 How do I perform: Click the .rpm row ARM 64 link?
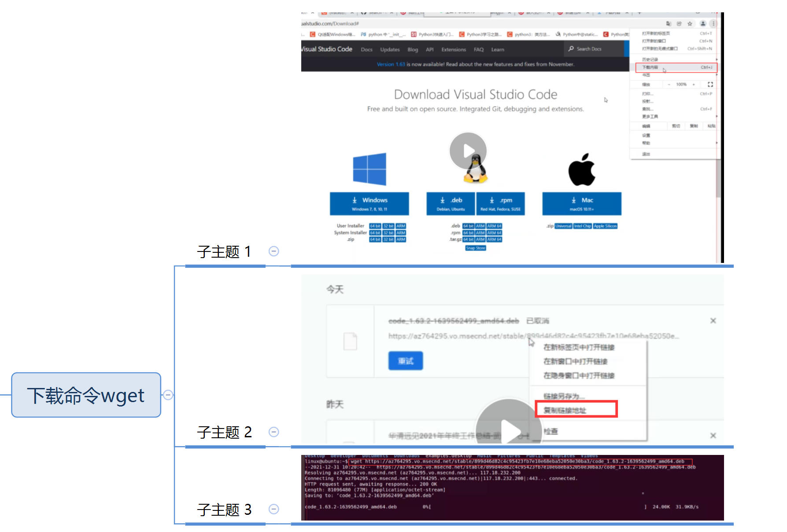tap(494, 233)
